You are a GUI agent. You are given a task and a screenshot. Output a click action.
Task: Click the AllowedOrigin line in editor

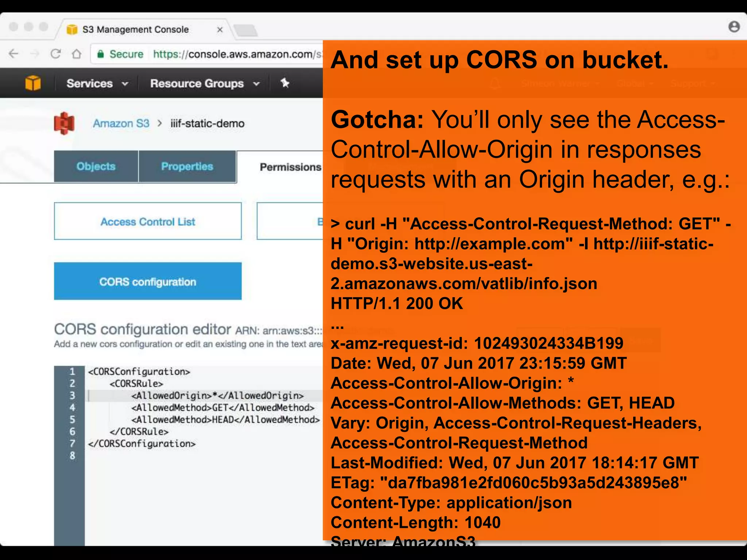tap(217, 396)
